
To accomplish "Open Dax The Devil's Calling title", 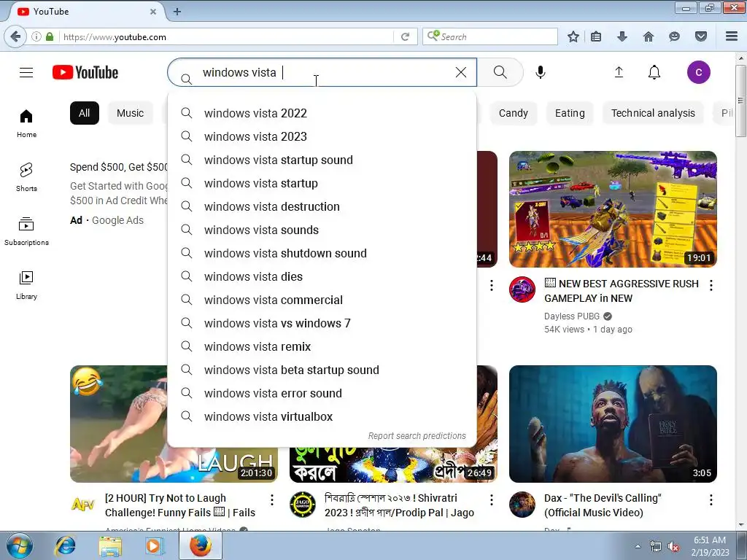I will [603, 505].
